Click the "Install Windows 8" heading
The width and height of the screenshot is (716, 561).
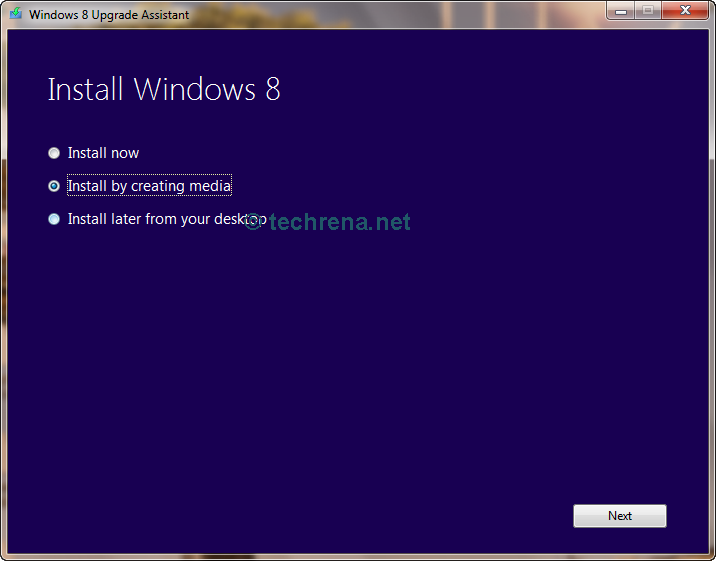coord(164,89)
